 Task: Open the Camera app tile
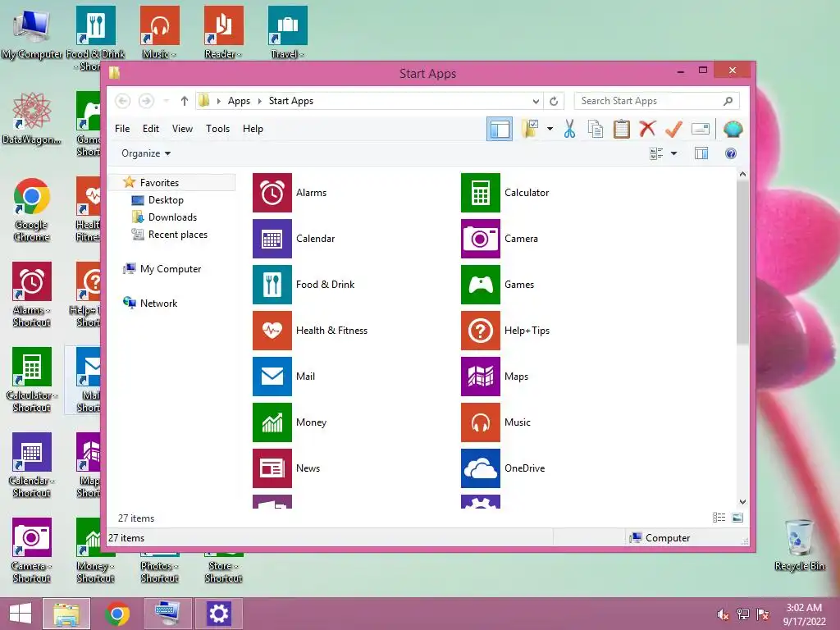coord(481,239)
